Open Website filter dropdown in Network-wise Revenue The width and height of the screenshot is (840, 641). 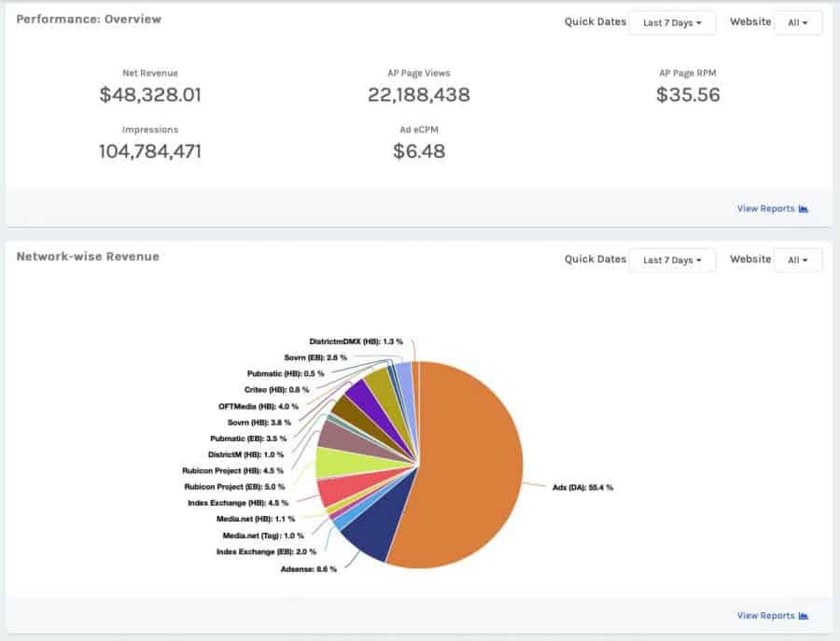(x=798, y=260)
